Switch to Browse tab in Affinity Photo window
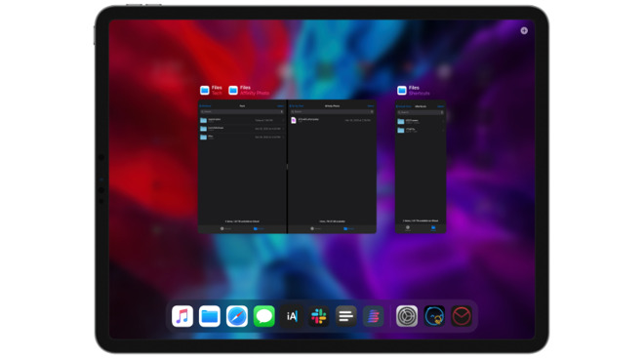644x359 pixels. click(x=348, y=229)
